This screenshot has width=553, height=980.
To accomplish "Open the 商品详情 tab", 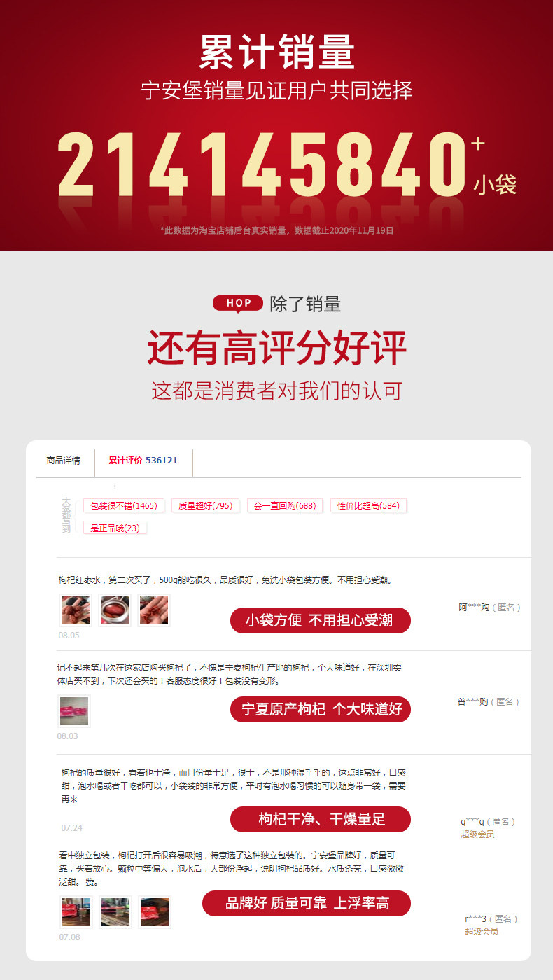I will pyautogui.click(x=64, y=461).
